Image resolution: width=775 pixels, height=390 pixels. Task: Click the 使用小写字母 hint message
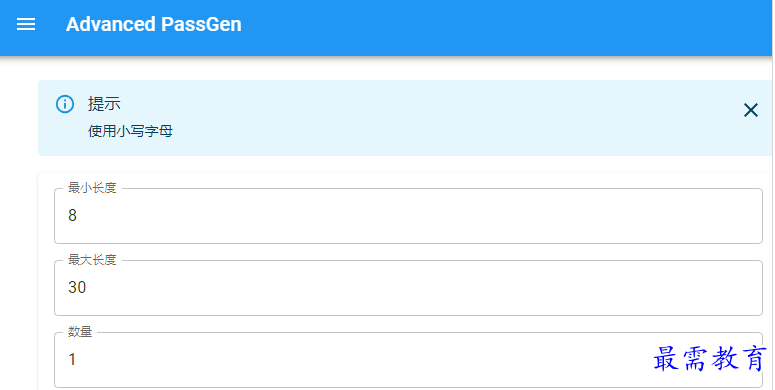tap(130, 131)
